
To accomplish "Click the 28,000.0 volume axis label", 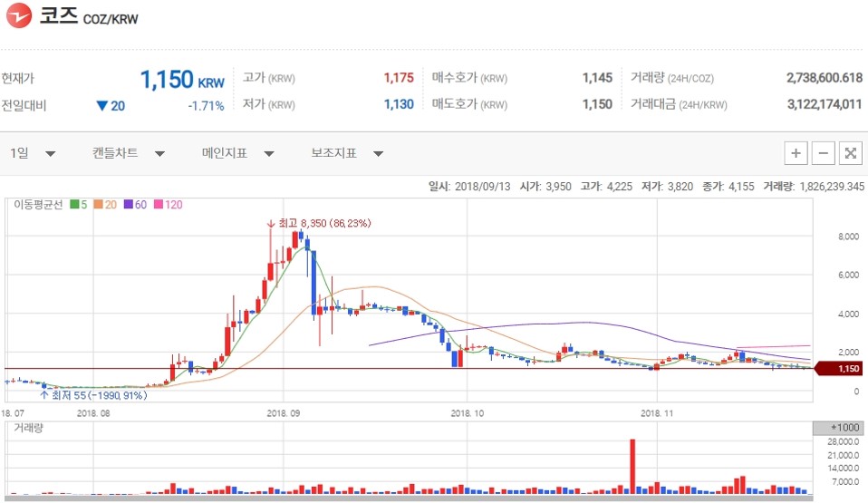I will [844, 441].
